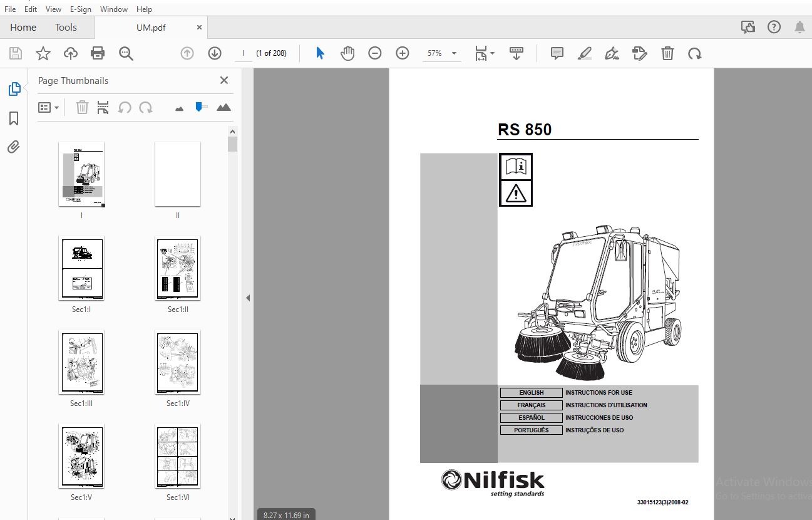Activate the Hand pan tool
The width and height of the screenshot is (812, 520).
(347, 53)
